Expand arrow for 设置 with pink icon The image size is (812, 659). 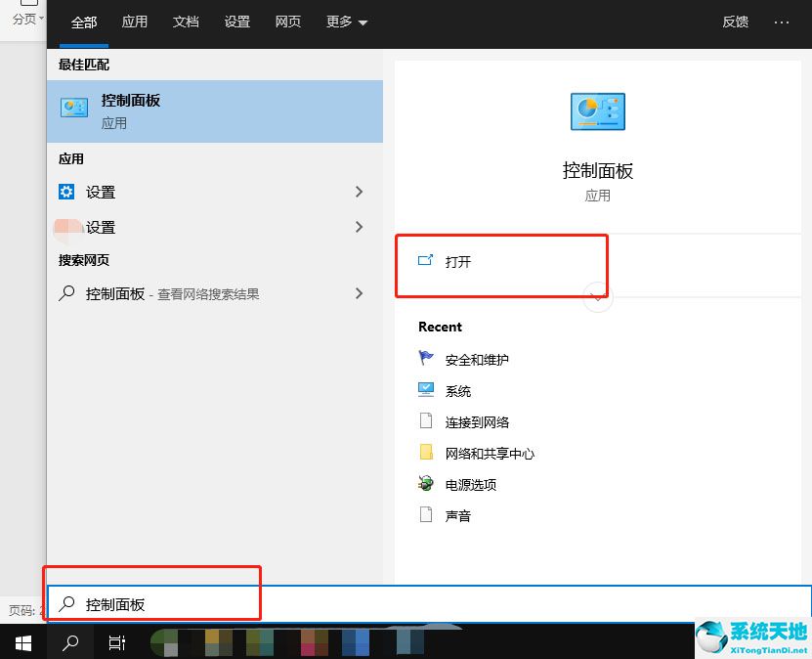pos(360,227)
